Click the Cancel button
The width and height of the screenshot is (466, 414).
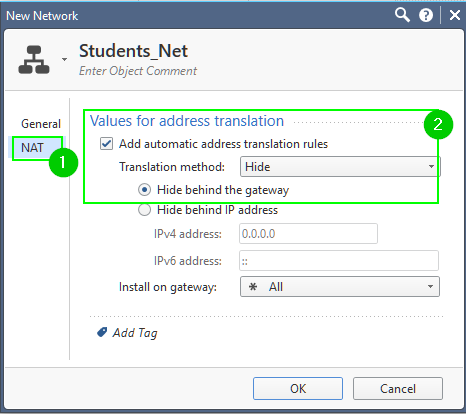coord(398,389)
